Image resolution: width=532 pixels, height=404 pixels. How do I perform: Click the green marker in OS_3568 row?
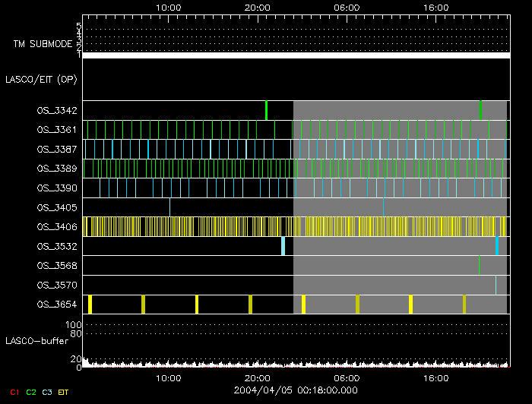click(479, 265)
